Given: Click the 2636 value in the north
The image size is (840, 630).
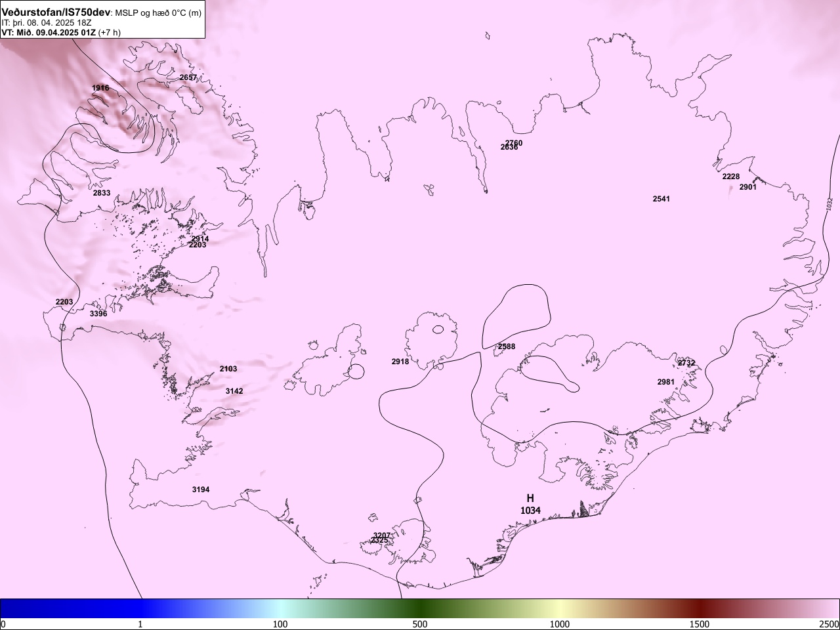Looking at the screenshot, I should (x=509, y=148).
